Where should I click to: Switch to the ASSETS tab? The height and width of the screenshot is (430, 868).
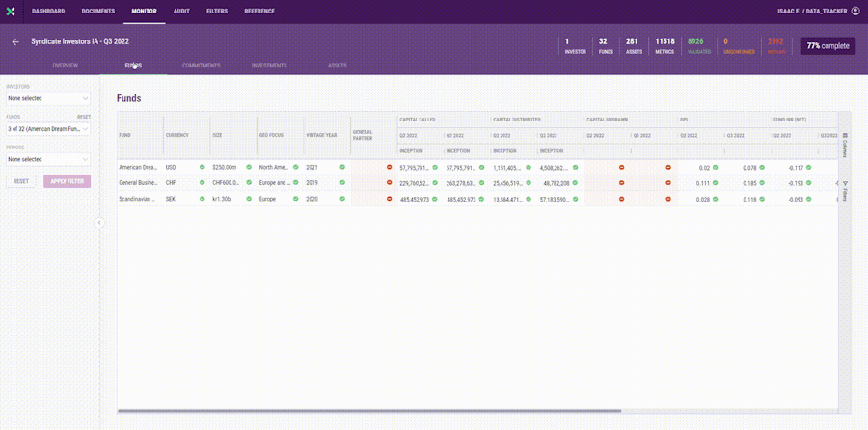(338, 66)
